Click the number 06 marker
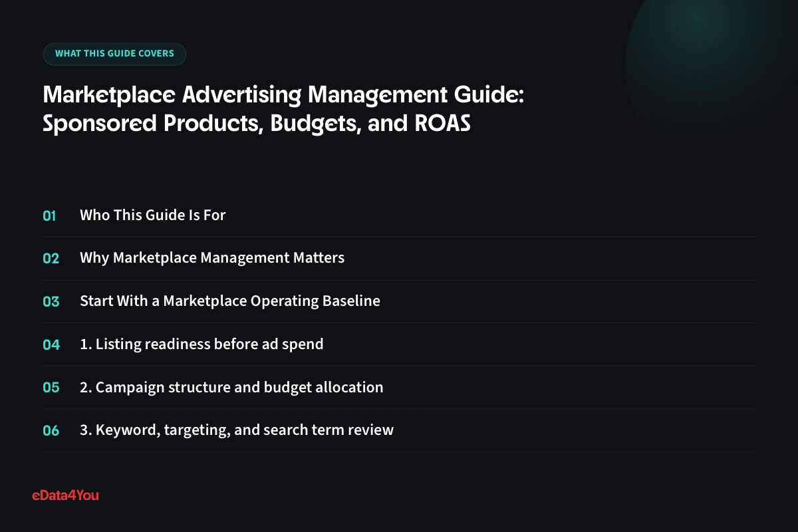The image size is (798, 532). (51, 430)
